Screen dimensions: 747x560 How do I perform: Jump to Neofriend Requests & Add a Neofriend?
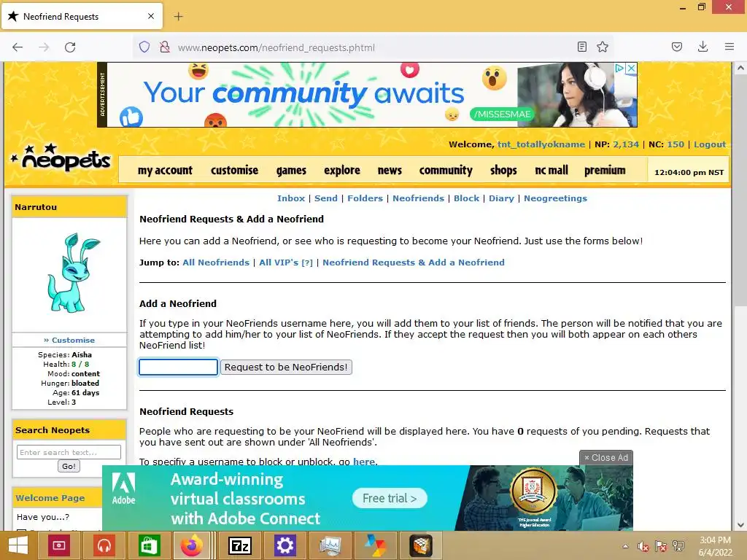tap(414, 262)
